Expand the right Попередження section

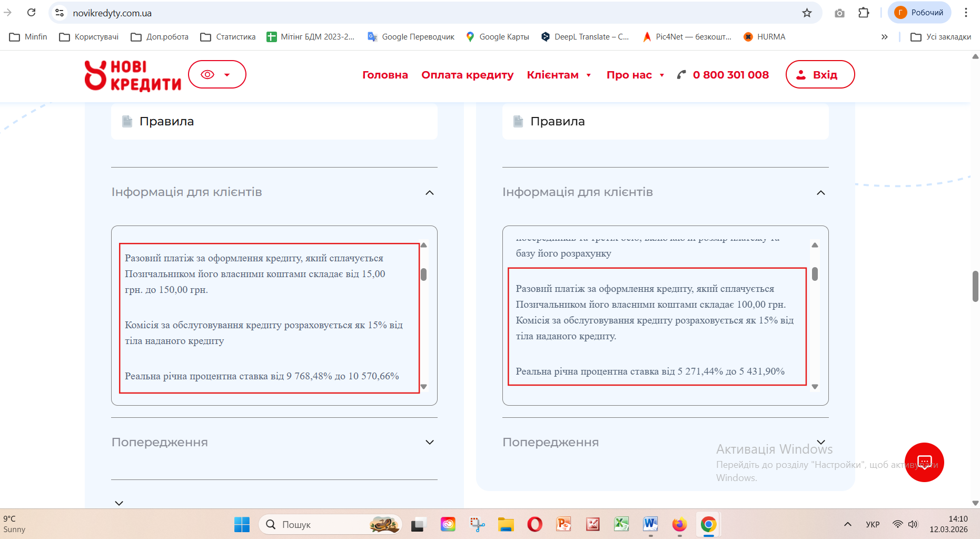pyautogui.click(x=820, y=442)
